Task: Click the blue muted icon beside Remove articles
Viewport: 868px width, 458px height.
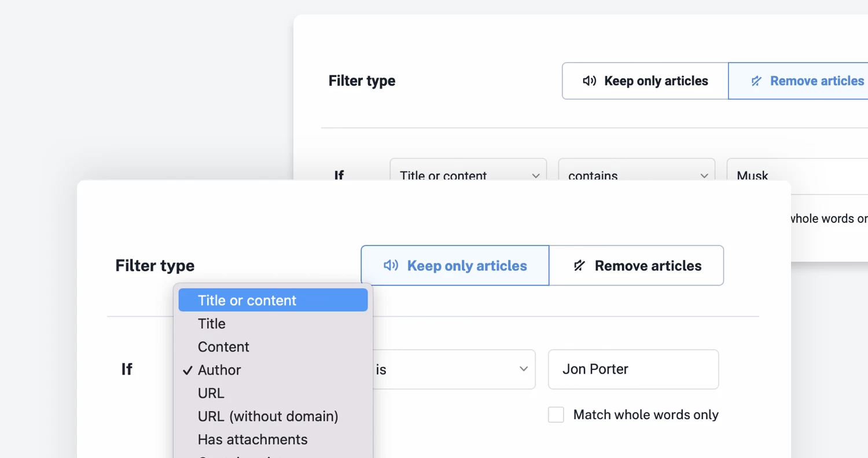Action: (x=756, y=81)
